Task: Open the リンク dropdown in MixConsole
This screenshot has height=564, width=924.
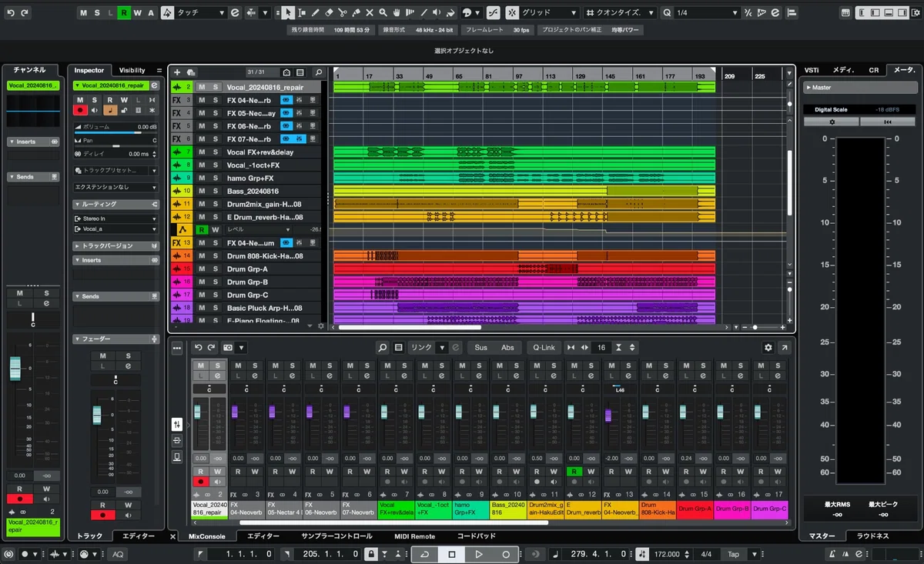Action: point(427,348)
